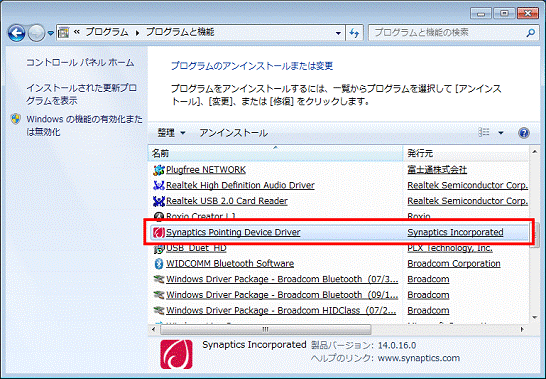Click the horizontal scrollbar left arrow
The height and width of the screenshot is (379, 546).
(154, 329)
